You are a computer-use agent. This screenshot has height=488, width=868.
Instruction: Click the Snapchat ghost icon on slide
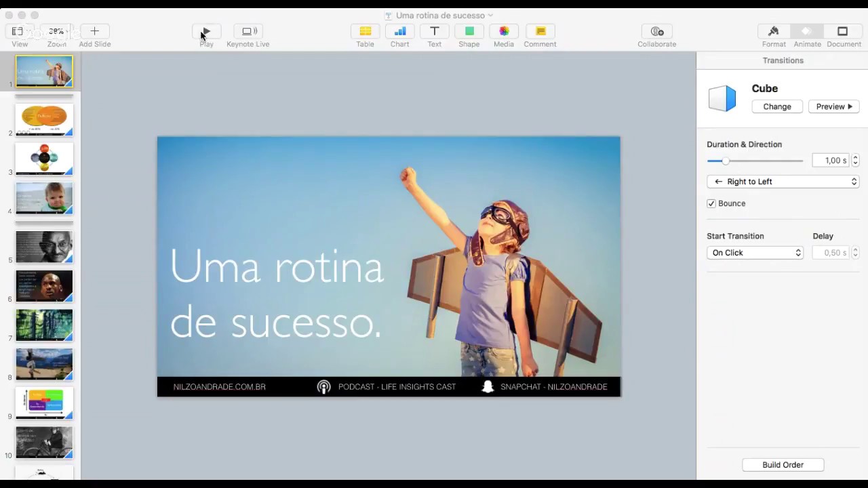click(x=488, y=387)
